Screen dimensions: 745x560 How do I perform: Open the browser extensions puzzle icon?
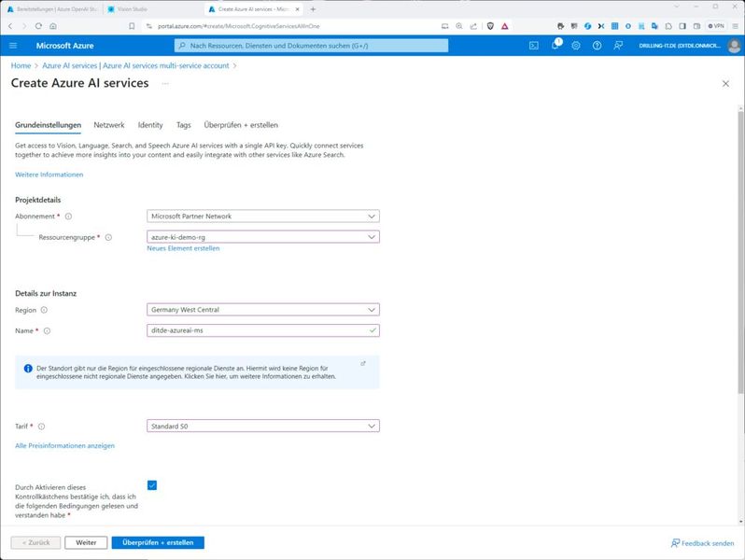click(668, 26)
